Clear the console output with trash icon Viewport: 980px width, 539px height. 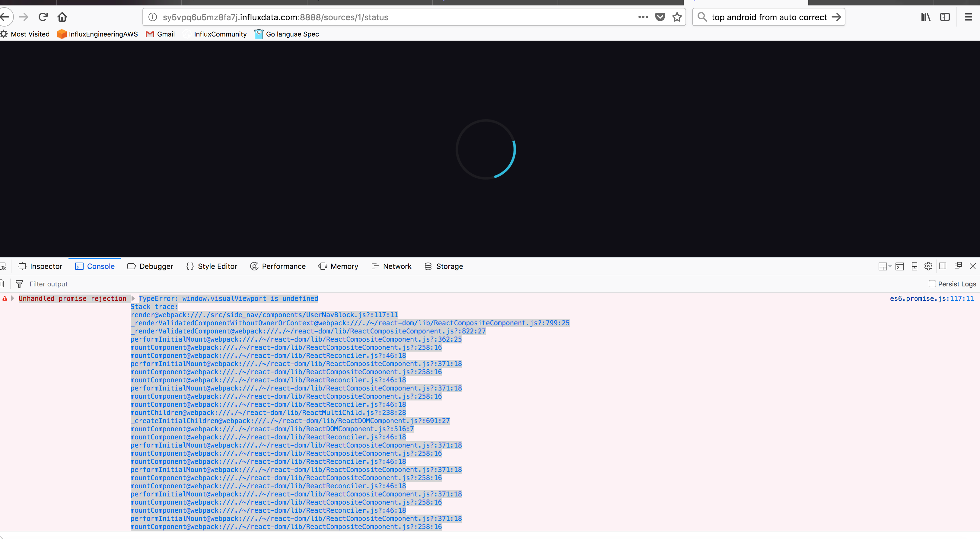click(3, 283)
